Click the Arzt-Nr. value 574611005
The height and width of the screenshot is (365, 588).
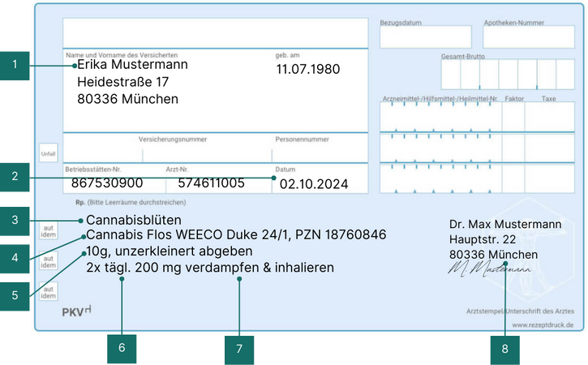[x=211, y=183]
